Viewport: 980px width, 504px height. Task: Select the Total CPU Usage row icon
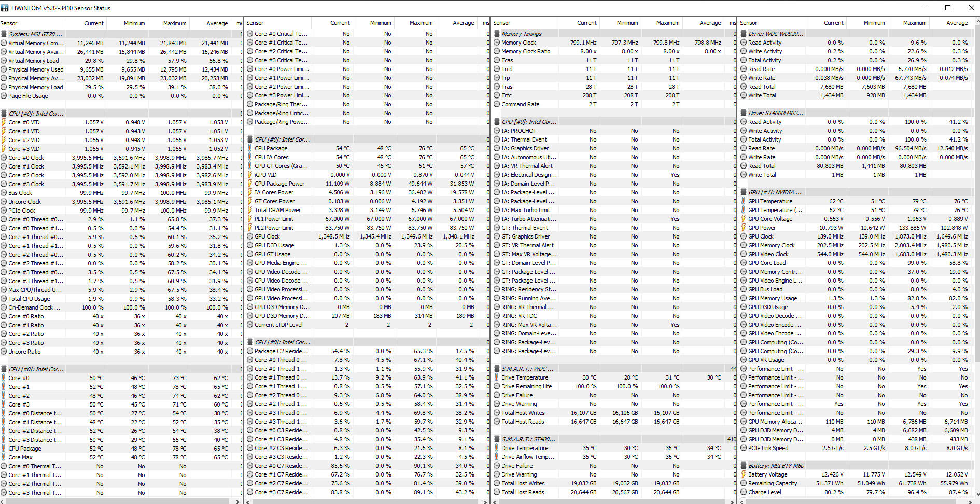click(4, 299)
